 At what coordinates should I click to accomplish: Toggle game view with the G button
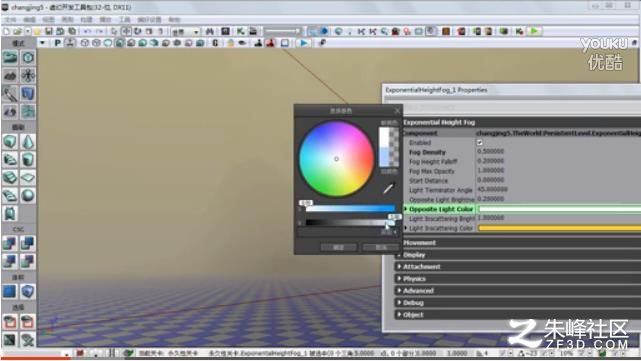point(215,43)
